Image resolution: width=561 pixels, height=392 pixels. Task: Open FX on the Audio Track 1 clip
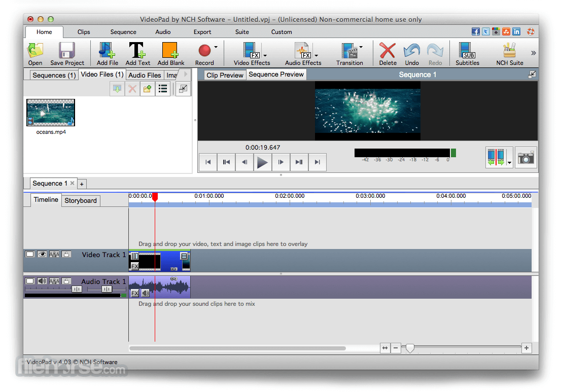(x=134, y=293)
